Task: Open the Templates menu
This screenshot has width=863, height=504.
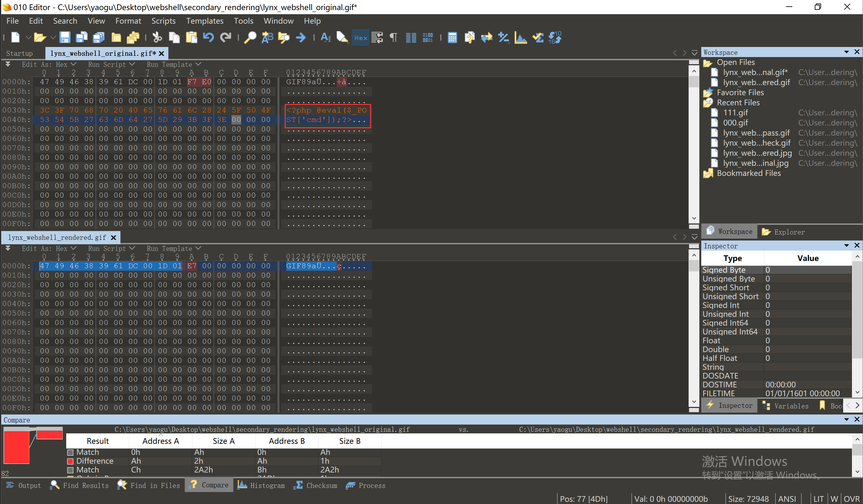Action: point(204,21)
